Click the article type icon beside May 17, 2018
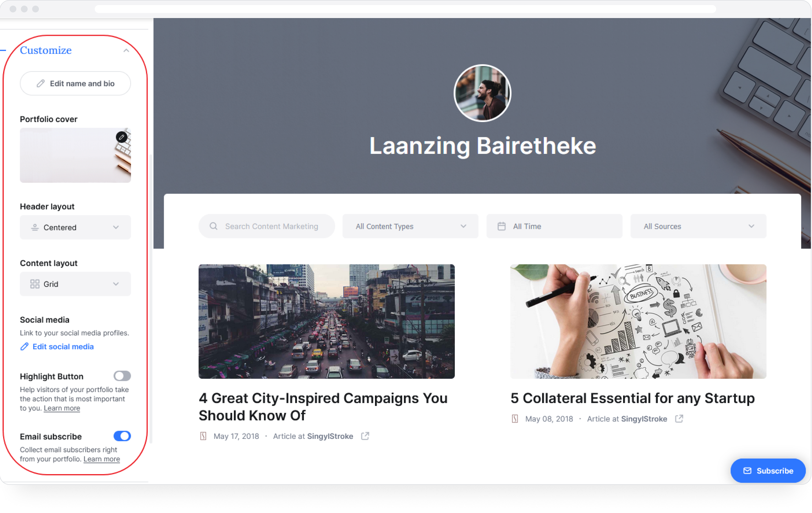The height and width of the screenshot is (513, 812). (x=203, y=436)
